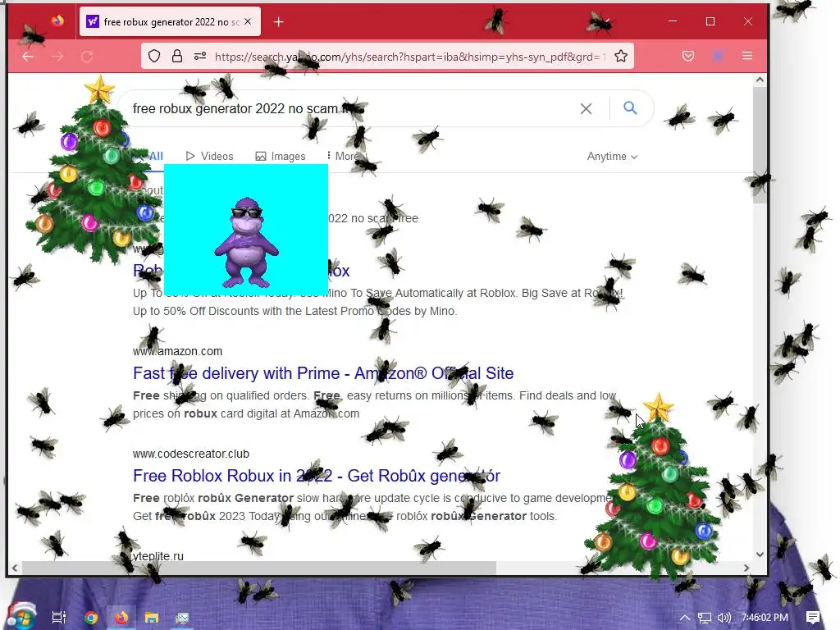Open the Windows Start button

[21, 617]
